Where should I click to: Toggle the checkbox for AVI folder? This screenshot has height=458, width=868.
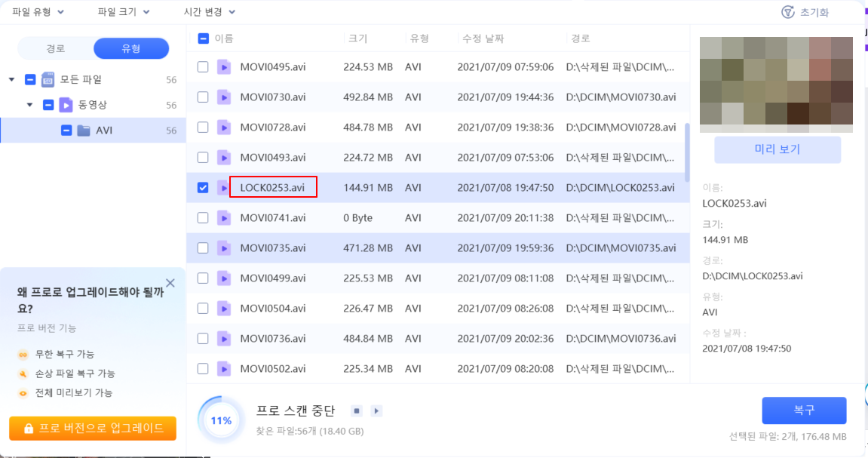[x=66, y=131]
